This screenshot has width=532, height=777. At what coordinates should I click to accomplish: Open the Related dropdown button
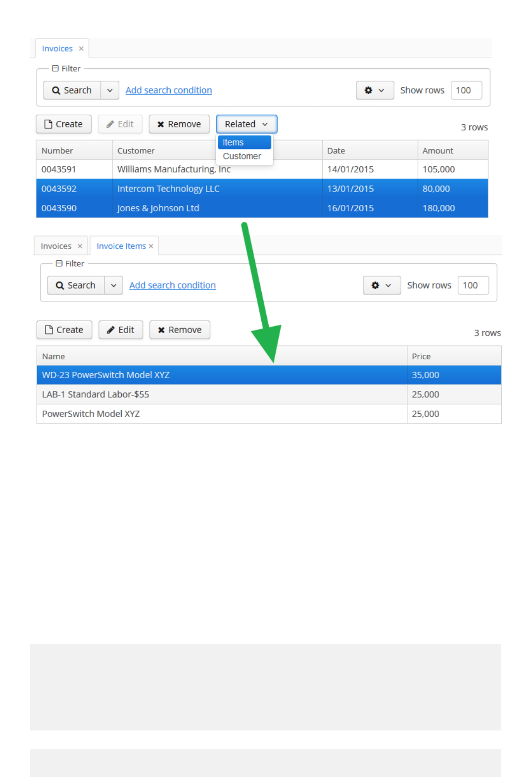(x=246, y=124)
